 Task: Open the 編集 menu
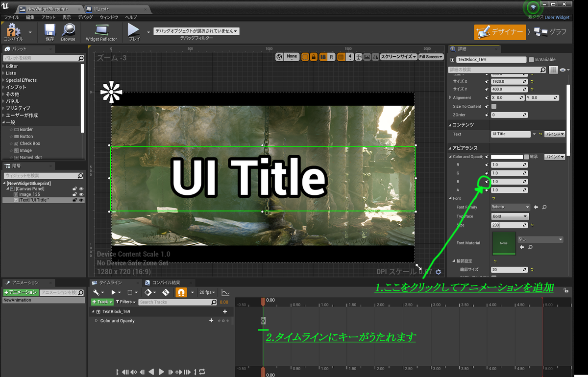click(x=30, y=17)
